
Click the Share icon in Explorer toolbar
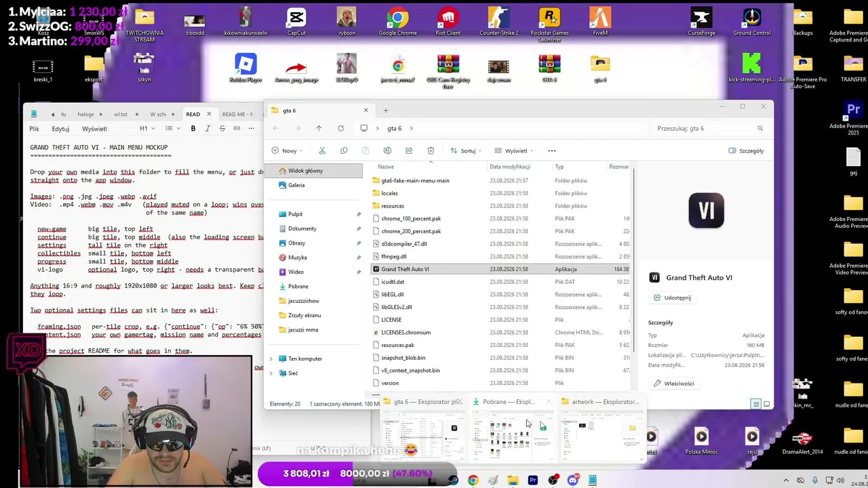pyautogui.click(x=409, y=150)
